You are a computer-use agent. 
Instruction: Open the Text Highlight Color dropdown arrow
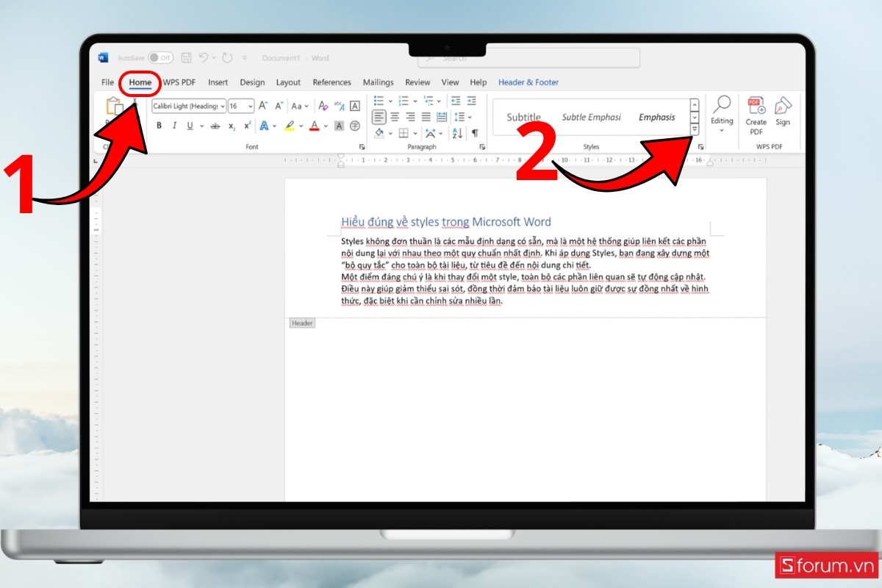click(x=300, y=126)
